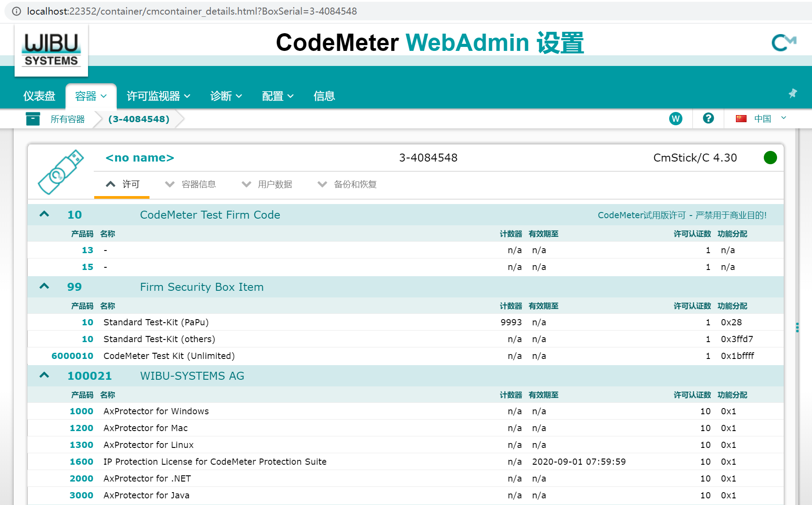Open the 配置 configuration menu

278,96
